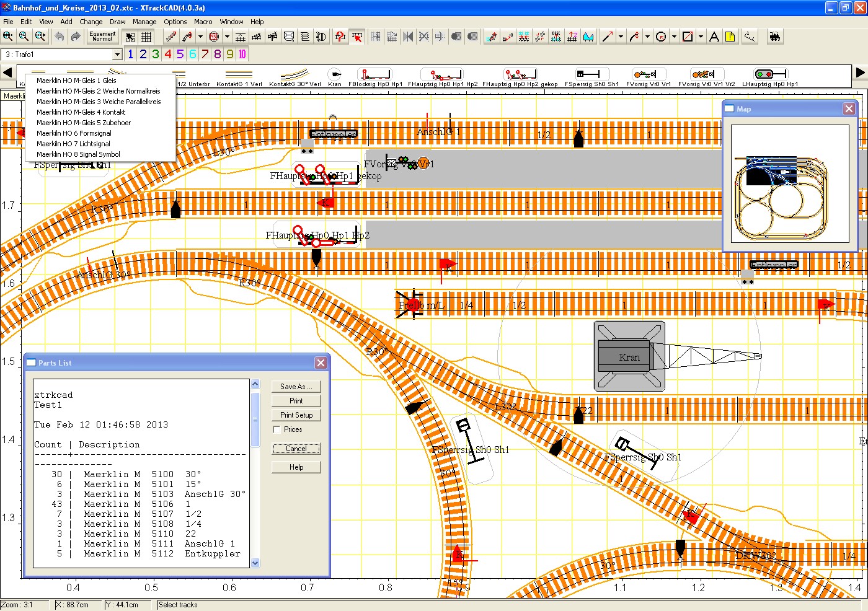
Task: Toggle layer 7 visibility button
Action: point(205,54)
